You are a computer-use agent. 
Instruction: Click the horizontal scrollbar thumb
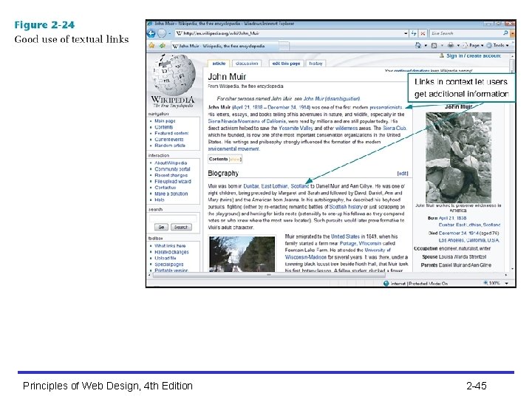coord(269,275)
